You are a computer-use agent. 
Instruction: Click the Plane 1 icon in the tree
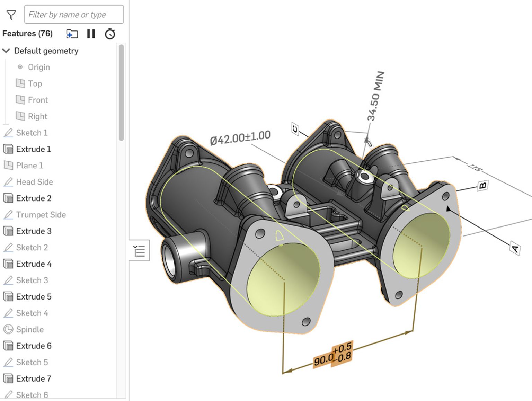[8, 165]
